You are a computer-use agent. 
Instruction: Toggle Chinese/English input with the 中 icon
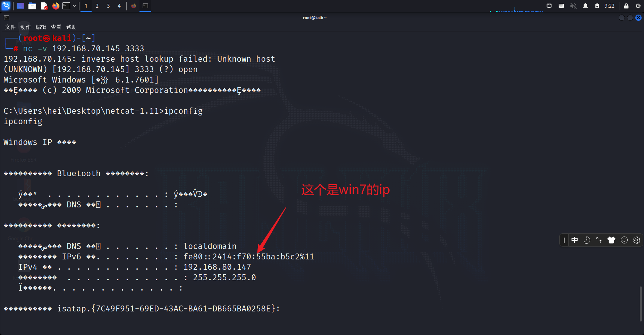coord(575,240)
